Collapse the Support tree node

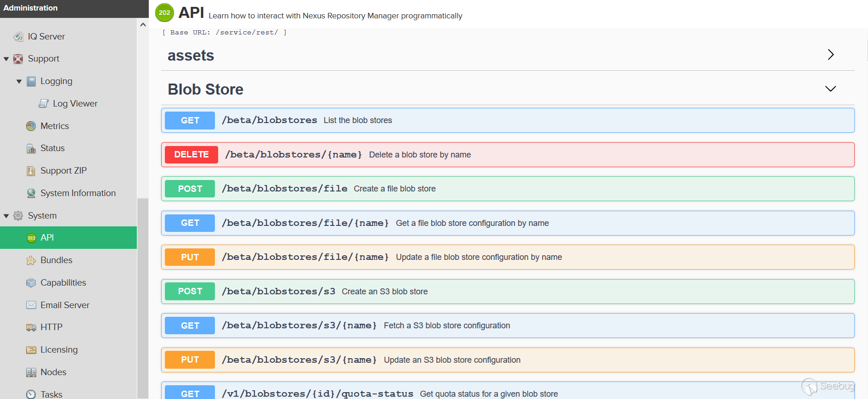pos(6,59)
